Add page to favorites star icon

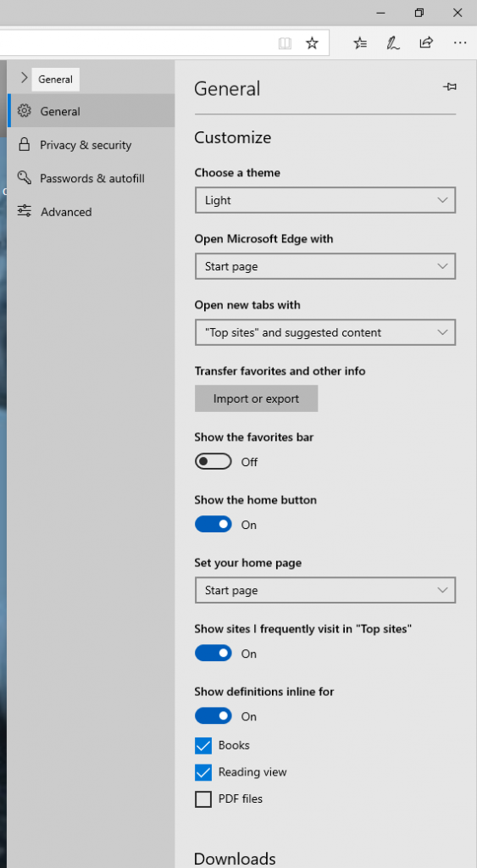(312, 43)
